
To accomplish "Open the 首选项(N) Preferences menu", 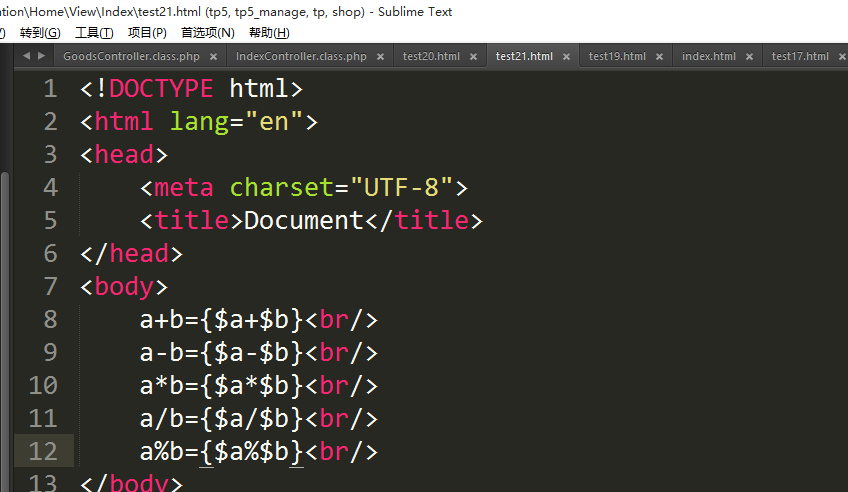I will [x=207, y=33].
